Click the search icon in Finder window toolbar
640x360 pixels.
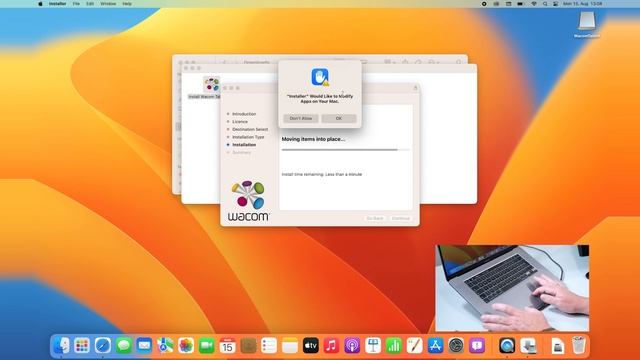point(459,62)
